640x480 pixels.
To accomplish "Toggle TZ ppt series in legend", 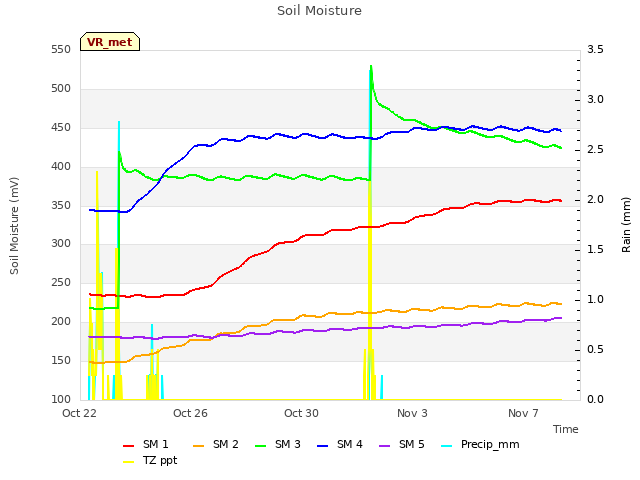I will pos(150,460).
